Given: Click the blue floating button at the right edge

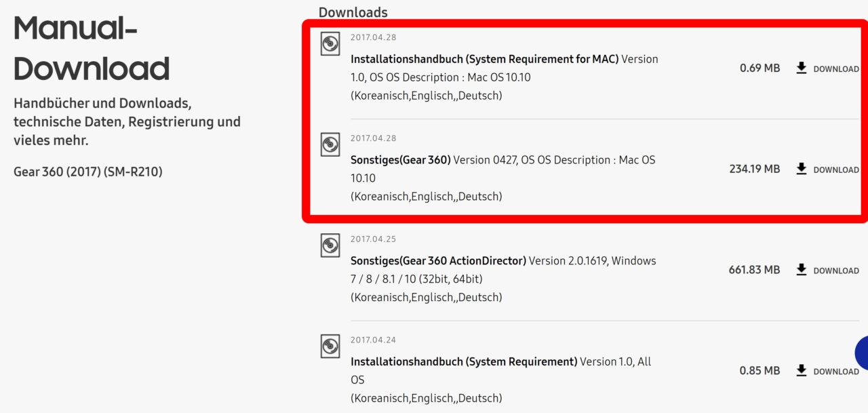Looking at the screenshot, I should tap(861, 353).
